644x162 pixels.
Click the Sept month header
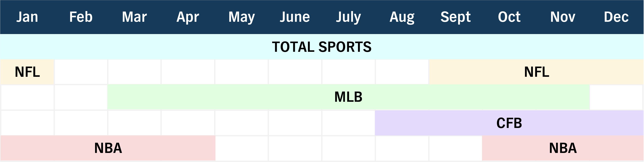[456, 17]
